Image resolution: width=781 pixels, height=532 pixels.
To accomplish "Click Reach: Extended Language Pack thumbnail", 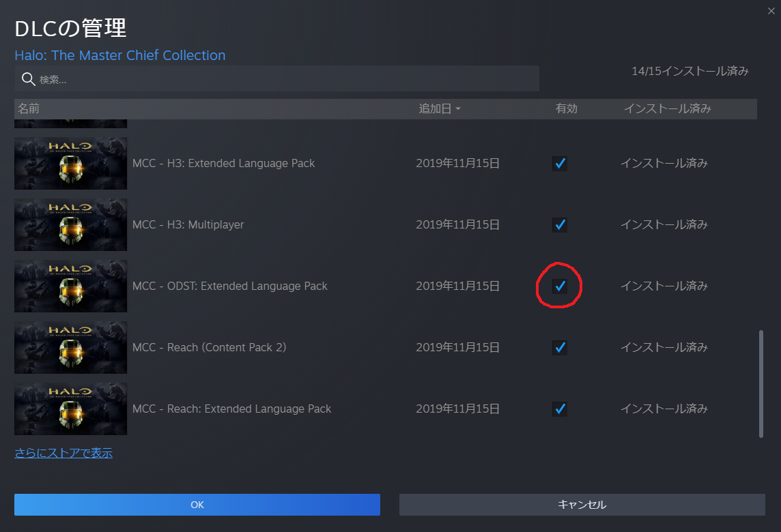I will [71, 409].
